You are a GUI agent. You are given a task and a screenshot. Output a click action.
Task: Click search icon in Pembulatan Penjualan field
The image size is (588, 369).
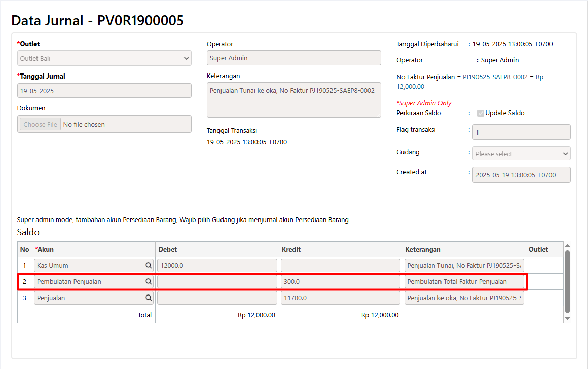(149, 281)
